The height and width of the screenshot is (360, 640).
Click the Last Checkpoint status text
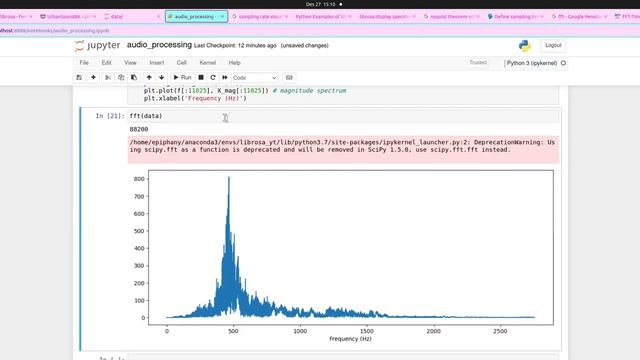(x=235, y=46)
